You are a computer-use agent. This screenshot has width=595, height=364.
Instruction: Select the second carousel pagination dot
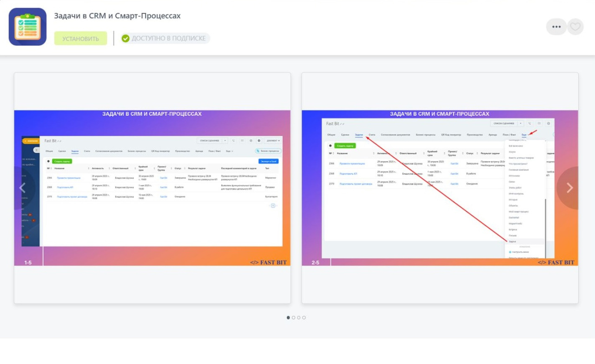(x=293, y=318)
